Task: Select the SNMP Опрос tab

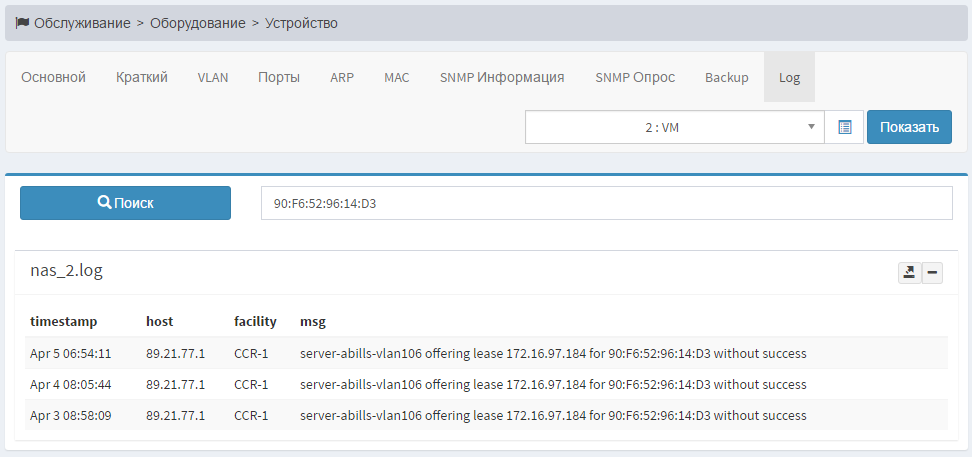Action: coord(635,77)
